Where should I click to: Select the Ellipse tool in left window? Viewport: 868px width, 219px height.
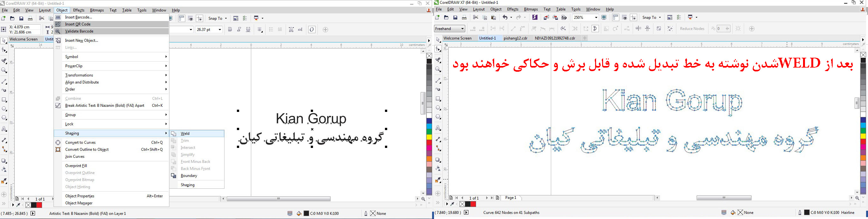[x=4, y=109]
